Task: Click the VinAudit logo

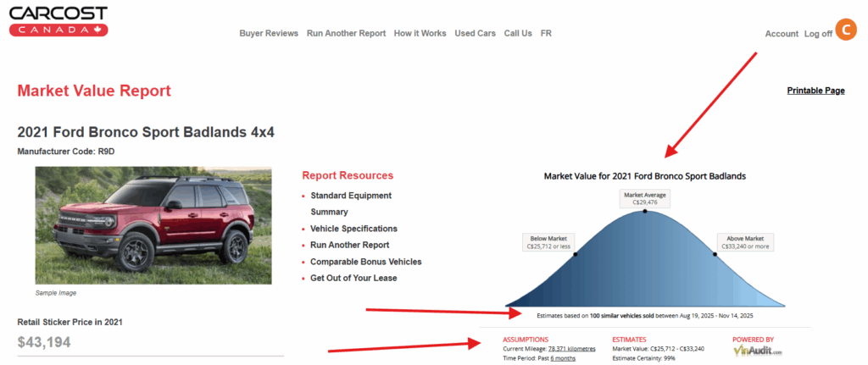Action: (x=758, y=350)
